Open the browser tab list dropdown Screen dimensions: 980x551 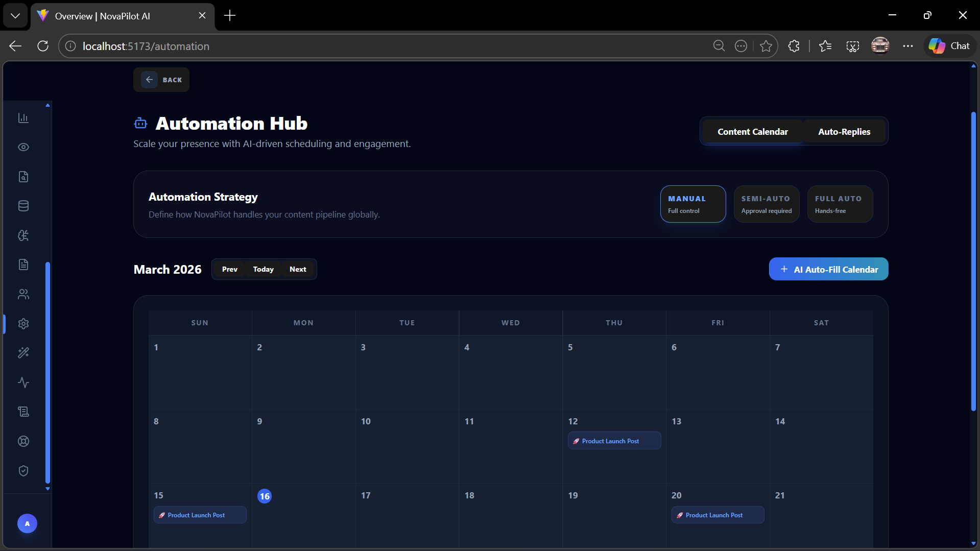tap(15, 16)
